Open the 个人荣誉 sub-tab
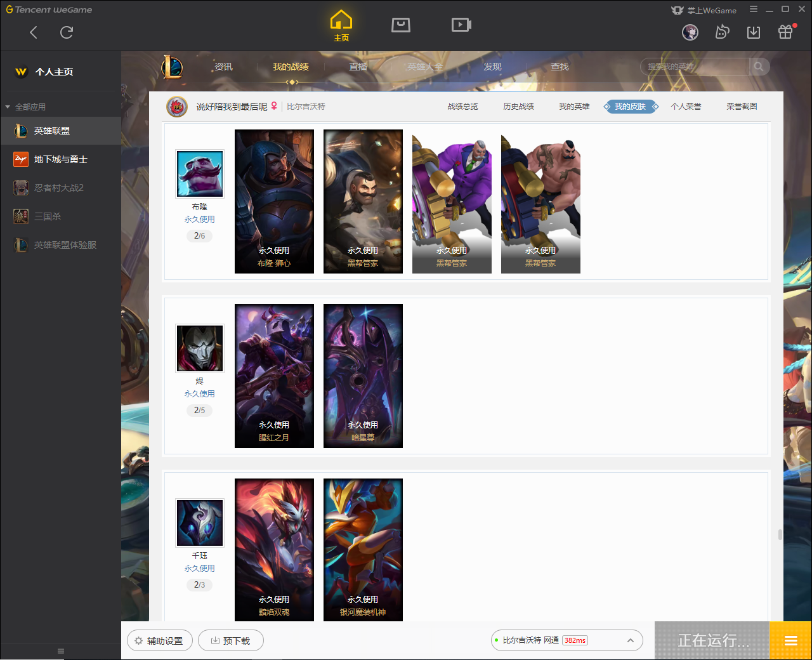The height and width of the screenshot is (660, 812). coord(686,107)
